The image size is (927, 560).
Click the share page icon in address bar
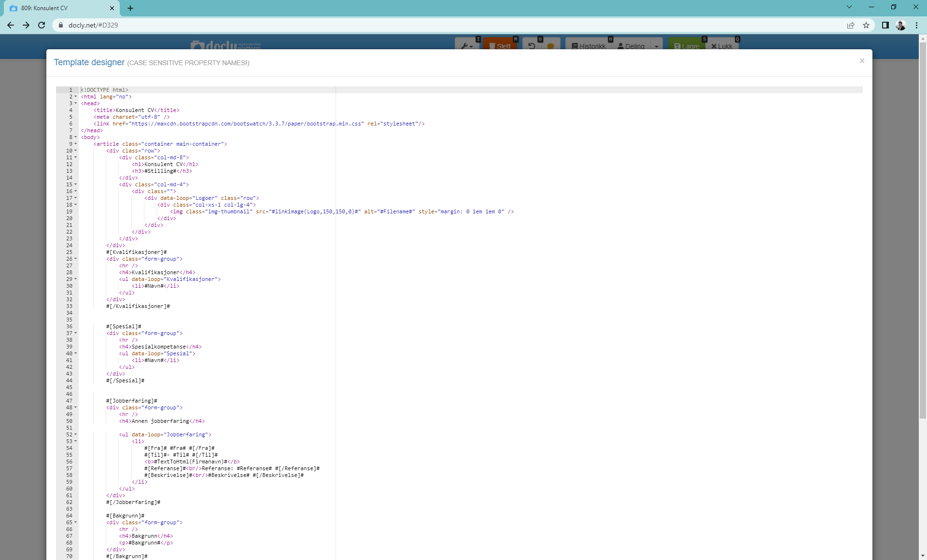click(851, 25)
